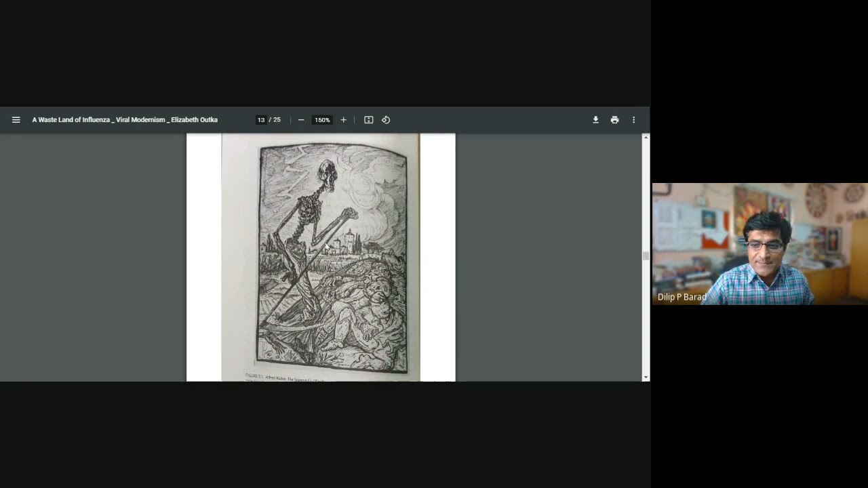The image size is (868, 488).
Task: Click the Death skeleton illustration on the page
Action: (x=334, y=258)
